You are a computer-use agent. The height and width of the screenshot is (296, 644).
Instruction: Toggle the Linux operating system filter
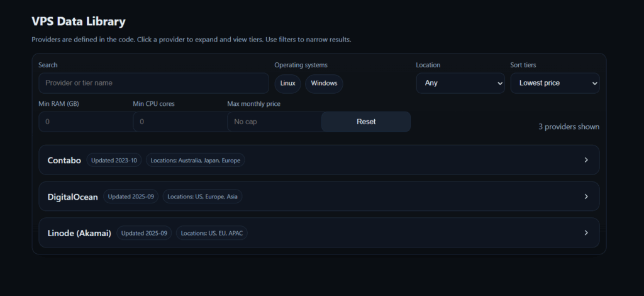[x=287, y=84]
